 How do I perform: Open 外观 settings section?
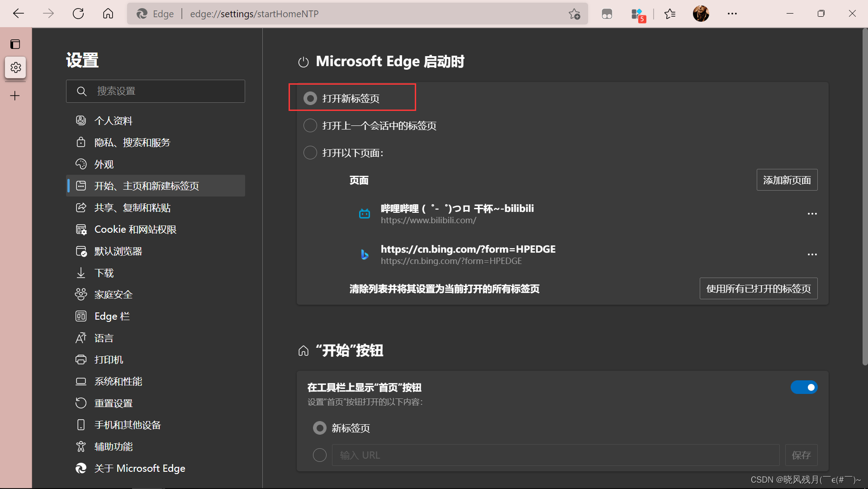(156, 164)
